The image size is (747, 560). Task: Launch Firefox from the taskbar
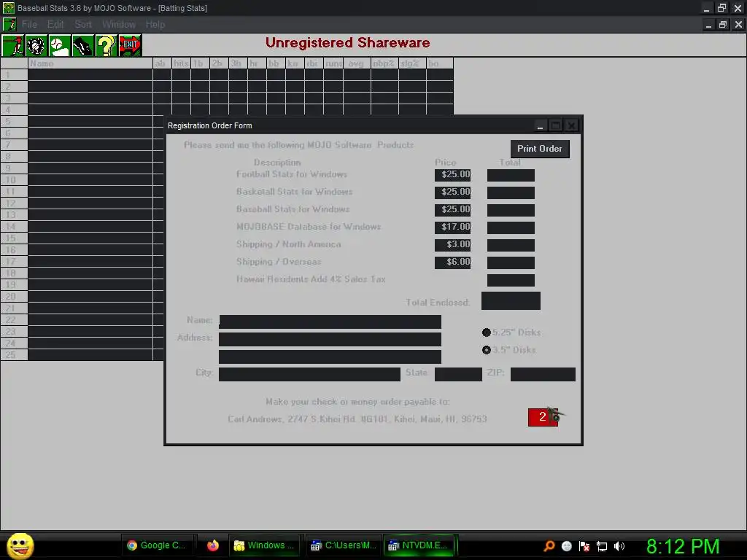[x=213, y=545]
